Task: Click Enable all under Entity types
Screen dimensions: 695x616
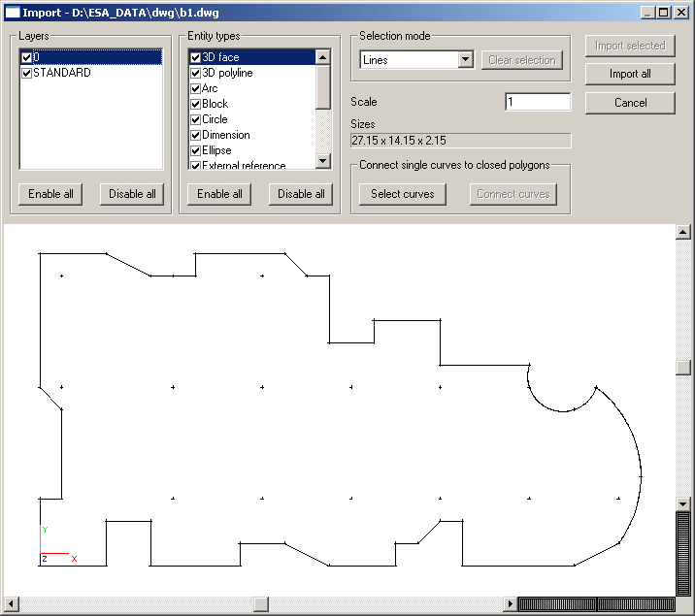Action: pyautogui.click(x=219, y=194)
